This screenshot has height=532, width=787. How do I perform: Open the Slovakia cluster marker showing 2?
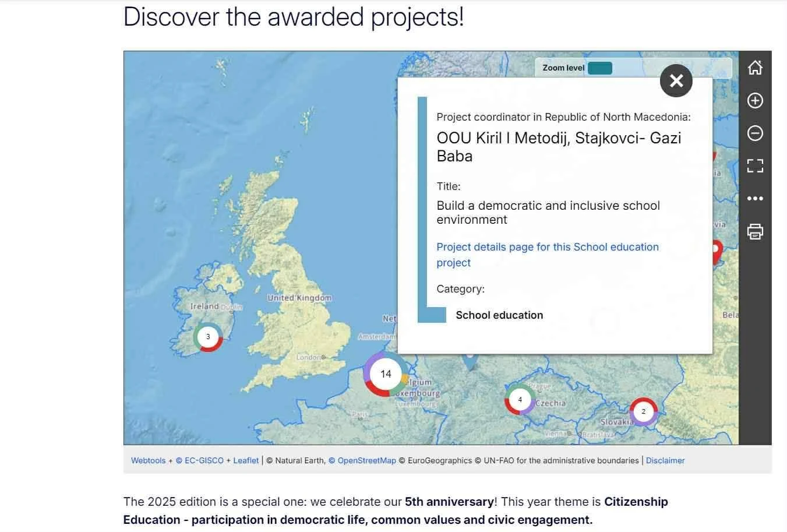[x=643, y=411]
